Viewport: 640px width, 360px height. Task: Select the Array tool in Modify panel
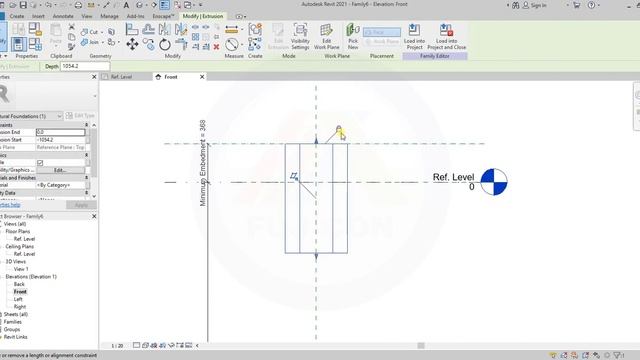196,37
